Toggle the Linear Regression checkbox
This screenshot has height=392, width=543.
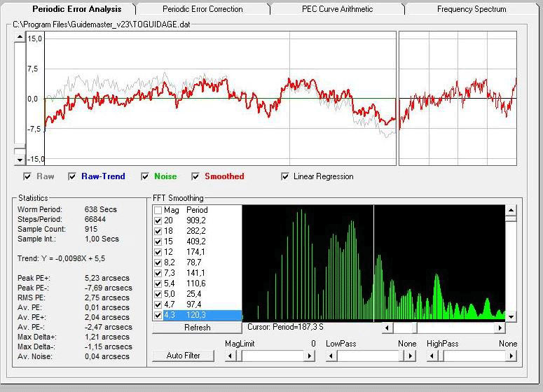[x=285, y=177]
